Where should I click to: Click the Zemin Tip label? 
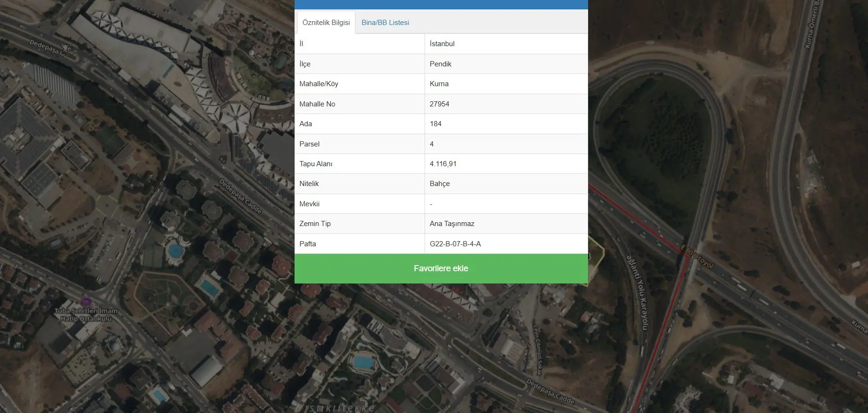click(x=315, y=224)
